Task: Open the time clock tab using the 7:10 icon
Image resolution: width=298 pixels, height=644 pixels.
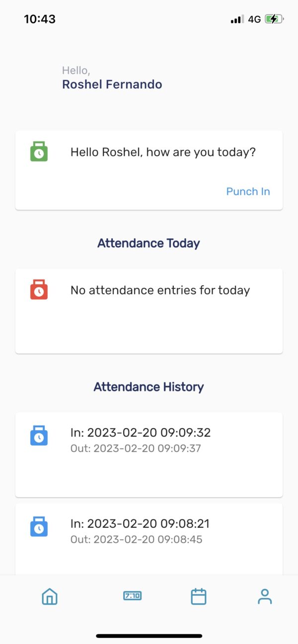Action: point(132,596)
